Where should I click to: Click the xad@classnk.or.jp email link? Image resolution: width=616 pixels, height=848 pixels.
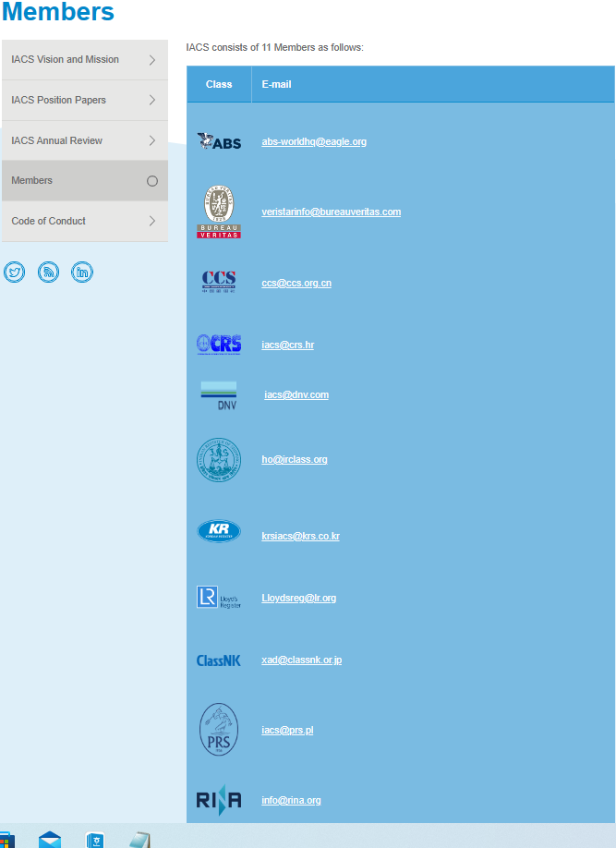click(x=302, y=660)
